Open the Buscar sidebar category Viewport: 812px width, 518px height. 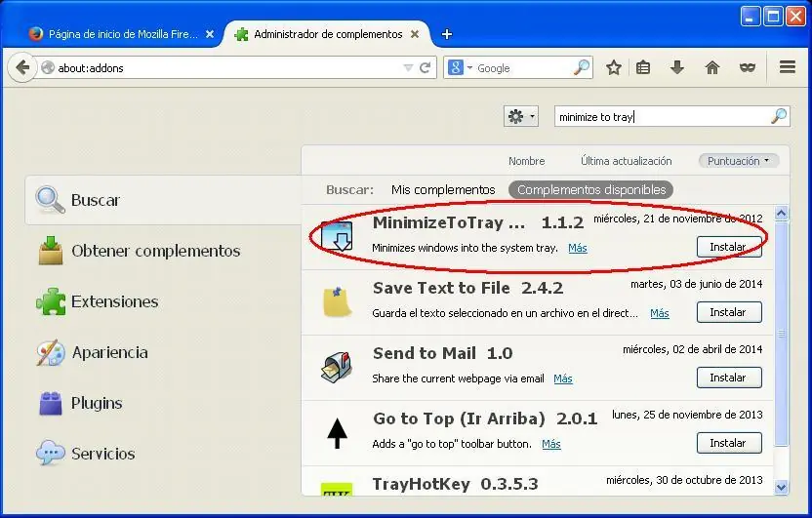tap(163, 200)
